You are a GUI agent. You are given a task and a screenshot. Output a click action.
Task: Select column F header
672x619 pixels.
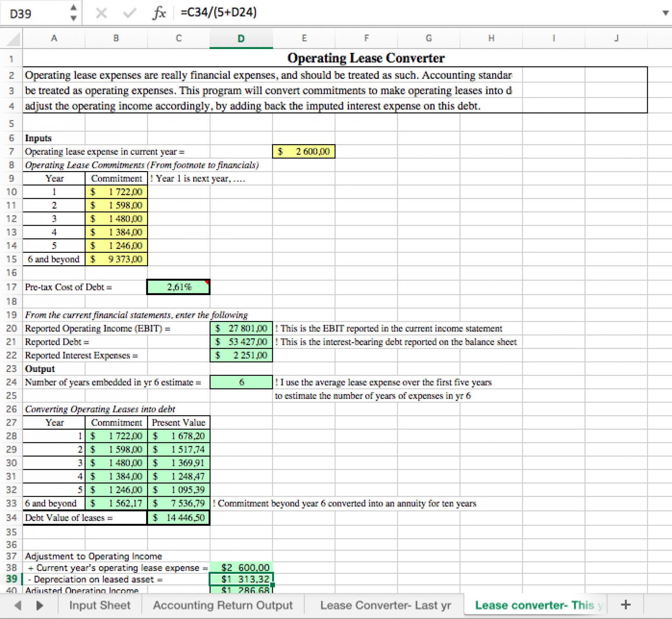tap(366, 38)
